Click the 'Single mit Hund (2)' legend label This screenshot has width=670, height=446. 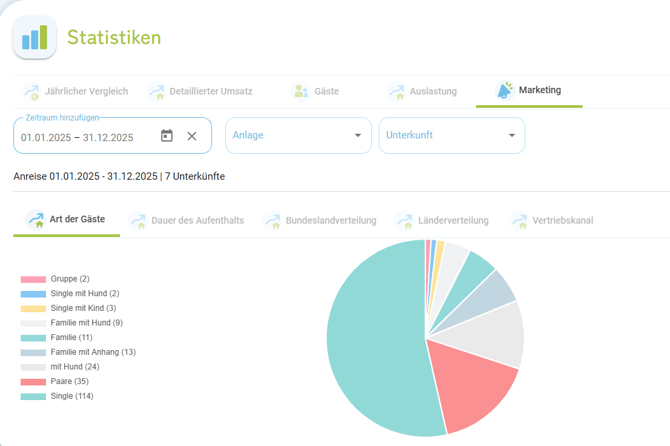85,293
